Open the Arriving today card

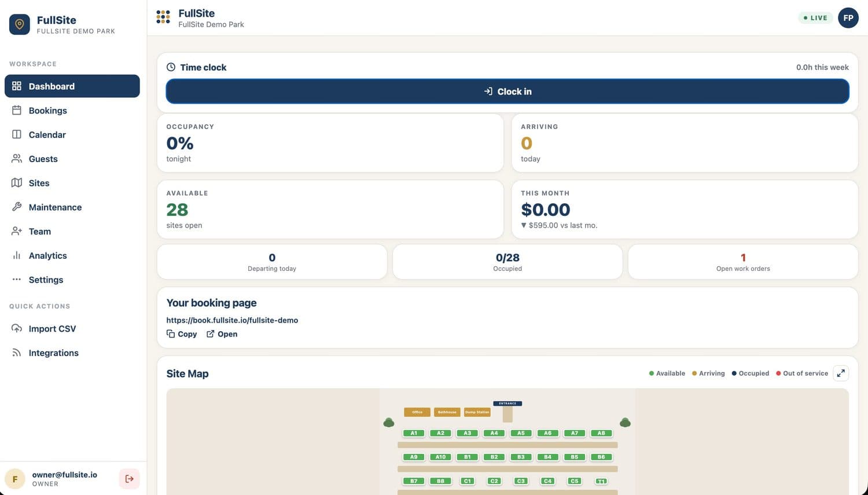pyautogui.click(x=685, y=143)
